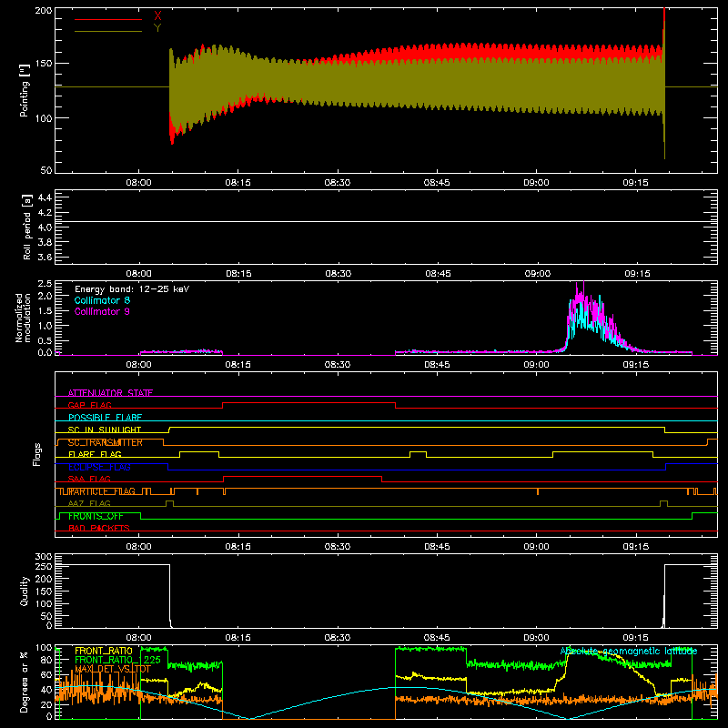Click the SAA_FLAG label
The height and width of the screenshot is (728, 728).
pos(89,479)
